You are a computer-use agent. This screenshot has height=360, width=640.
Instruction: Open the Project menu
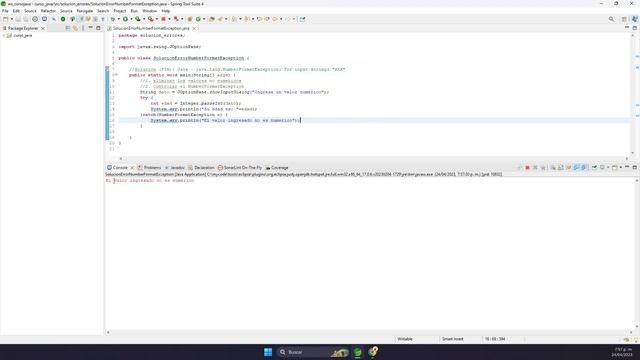coord(120,11)
